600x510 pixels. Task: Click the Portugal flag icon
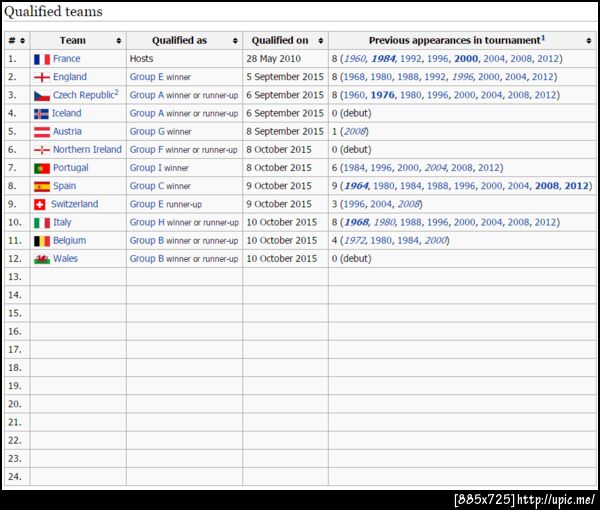tap(42, 168)
